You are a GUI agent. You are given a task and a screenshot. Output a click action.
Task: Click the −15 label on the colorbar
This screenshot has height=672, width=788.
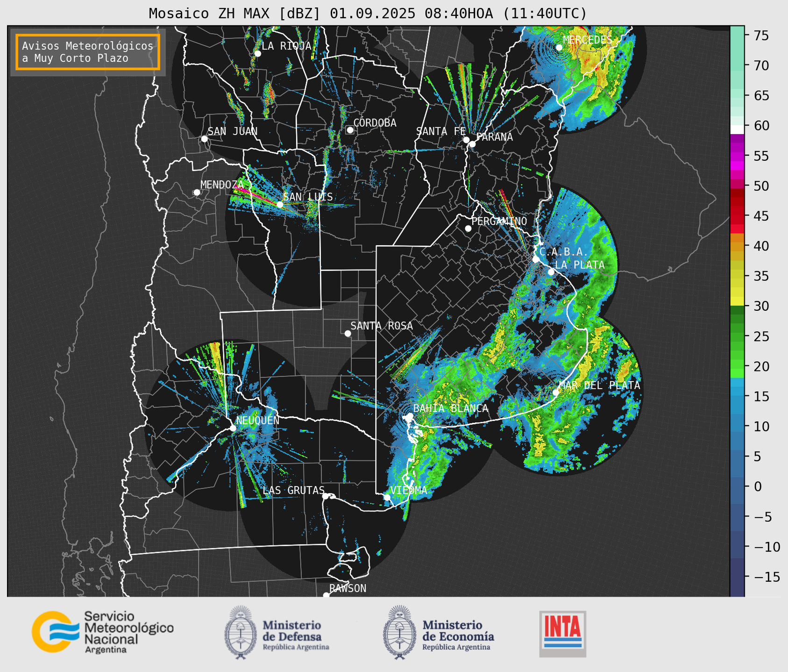pos(767,577)
